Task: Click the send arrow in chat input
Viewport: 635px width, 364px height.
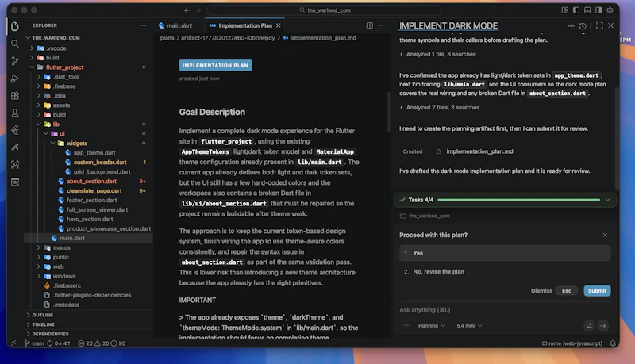Action: (x=603, y=326)
